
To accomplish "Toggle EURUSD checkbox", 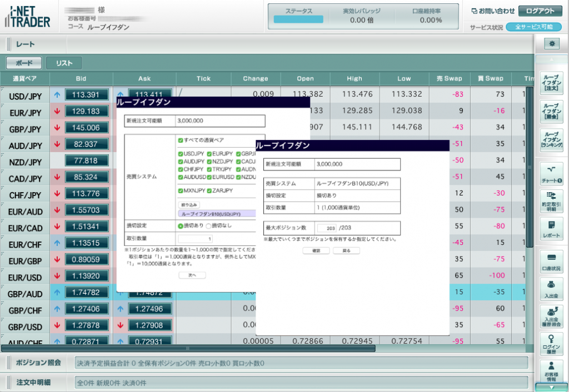I will point(209,177).
